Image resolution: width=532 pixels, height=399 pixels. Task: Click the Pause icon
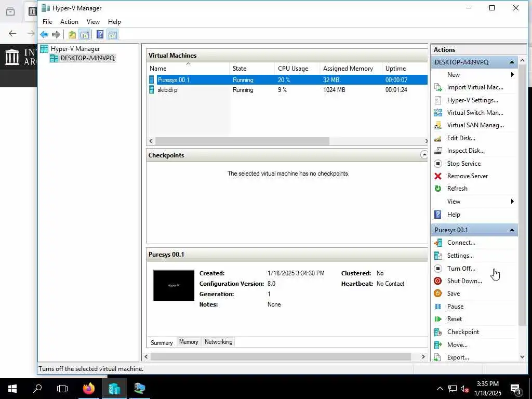pyautogui.click(x=438, y=307)
